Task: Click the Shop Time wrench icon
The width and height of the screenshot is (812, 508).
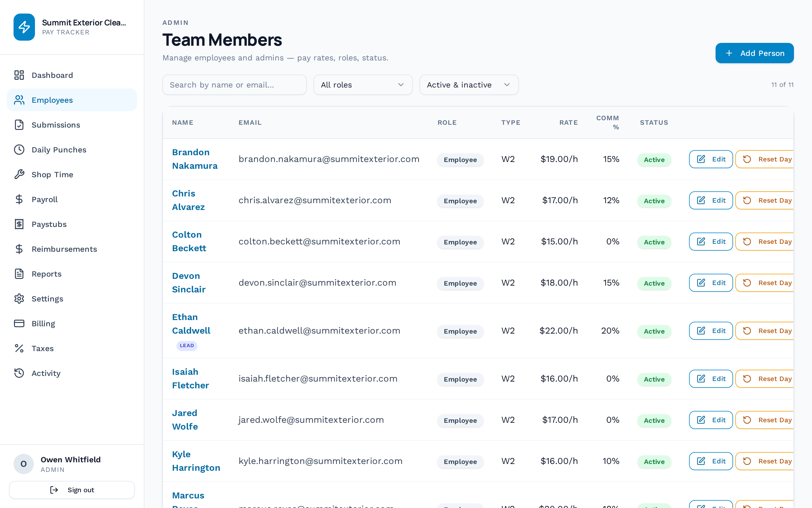Action: pos(19,174)
